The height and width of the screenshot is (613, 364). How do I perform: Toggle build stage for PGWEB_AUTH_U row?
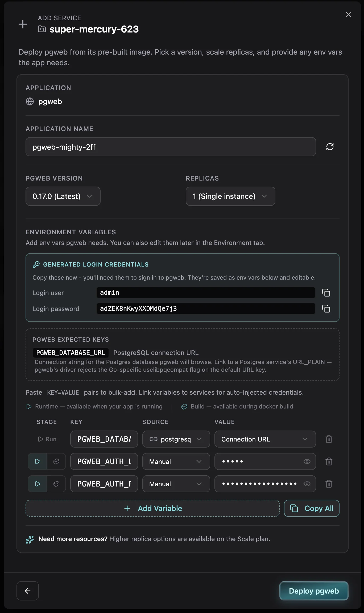(x=56, y=461)
